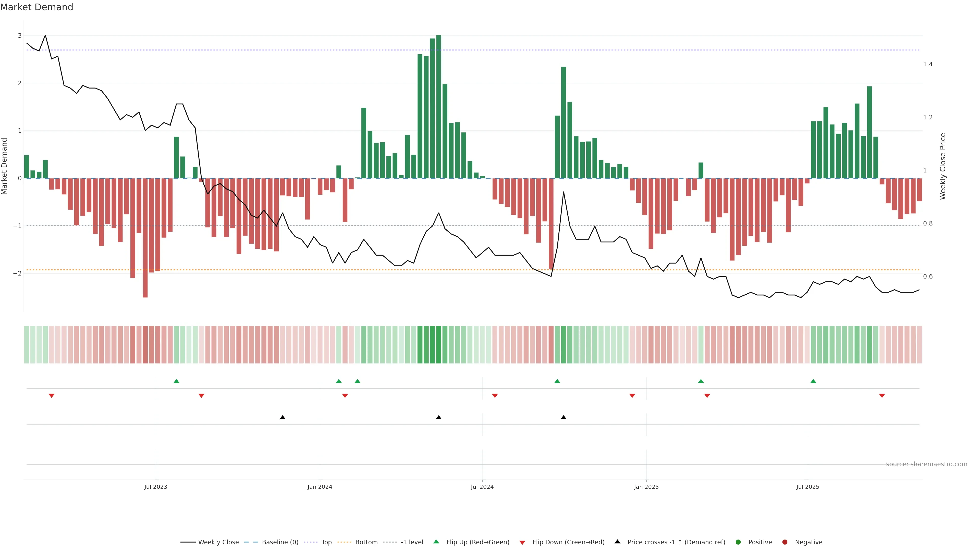The image size is (980, 551).
Task: Click the leftmost black triangle marker on the chart
Action: 282,418
